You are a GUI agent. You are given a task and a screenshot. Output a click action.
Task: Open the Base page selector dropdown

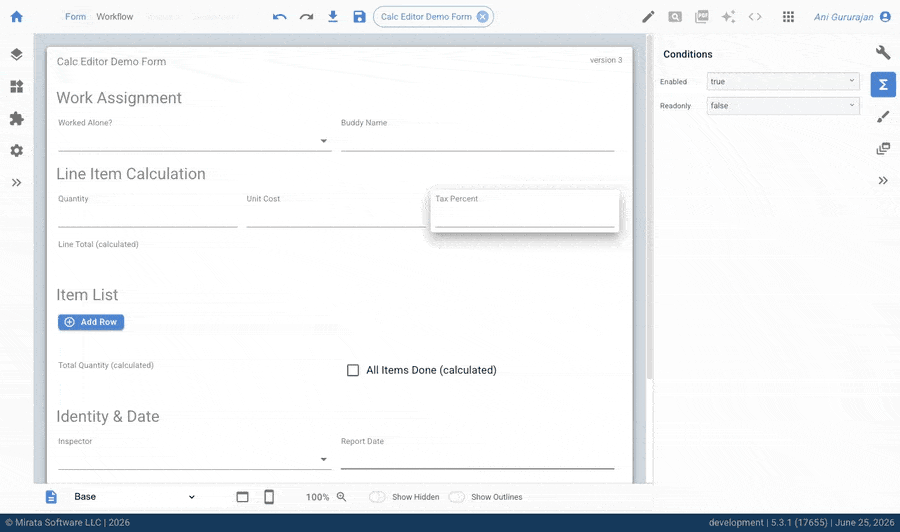point(134,497)
